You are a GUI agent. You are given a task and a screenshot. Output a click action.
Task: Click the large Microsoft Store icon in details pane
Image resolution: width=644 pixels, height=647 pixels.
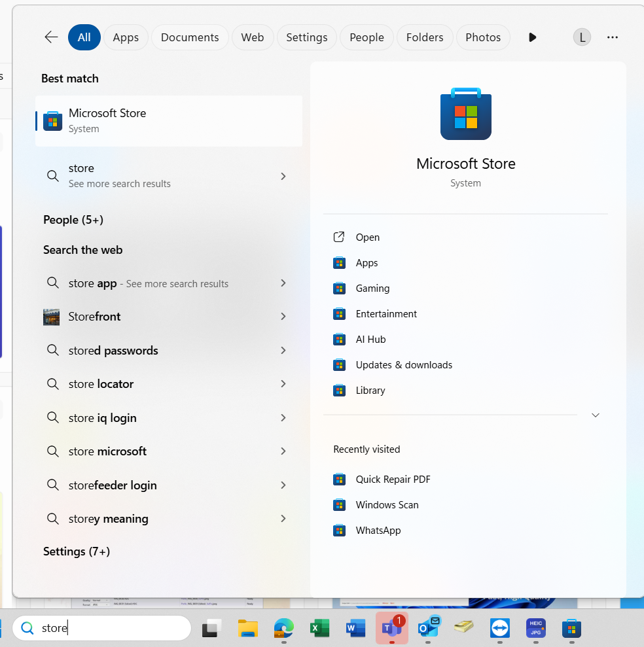coord(466,114)
